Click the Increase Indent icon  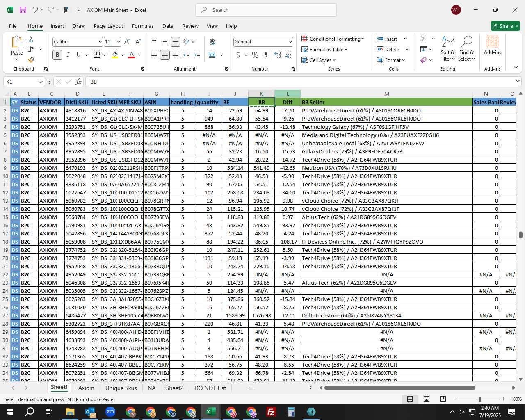point(197,55)
